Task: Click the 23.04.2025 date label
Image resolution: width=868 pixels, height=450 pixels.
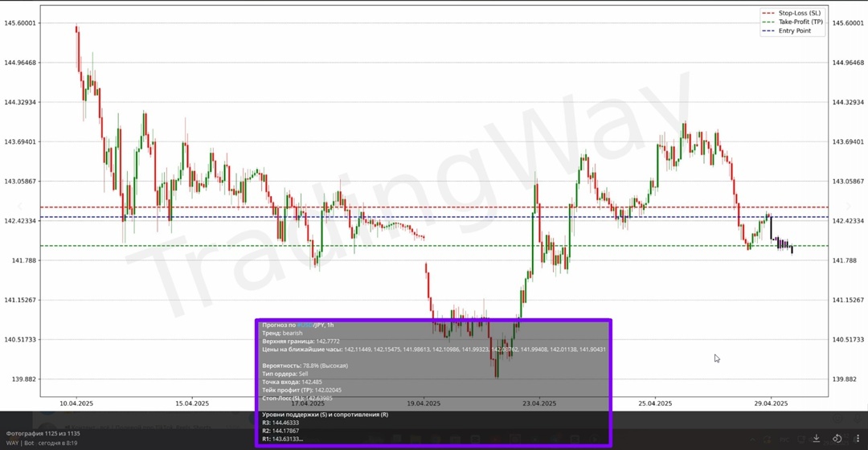Action: click(x=539, y=403)
